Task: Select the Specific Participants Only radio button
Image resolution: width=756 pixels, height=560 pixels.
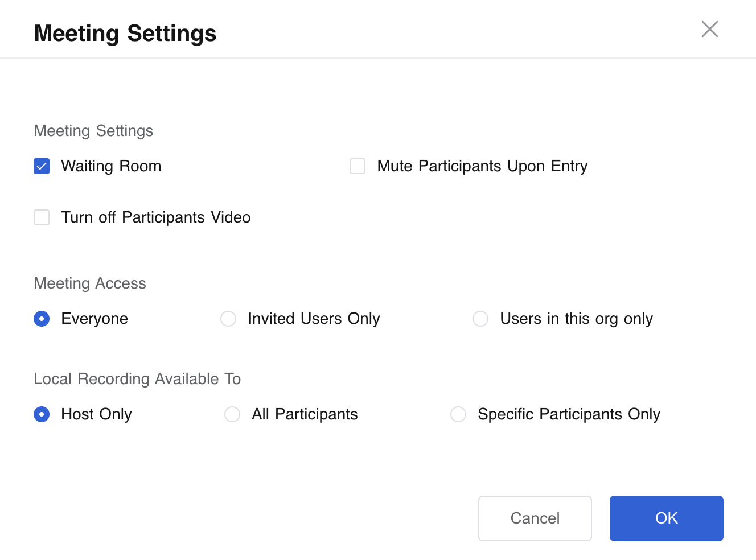Action: 458,414
